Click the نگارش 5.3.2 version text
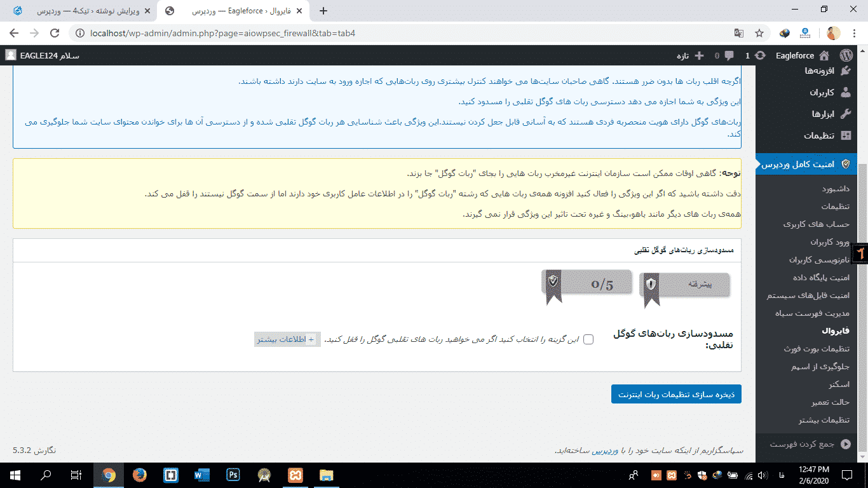Viewport: 868px width, 488px height. 34,450
